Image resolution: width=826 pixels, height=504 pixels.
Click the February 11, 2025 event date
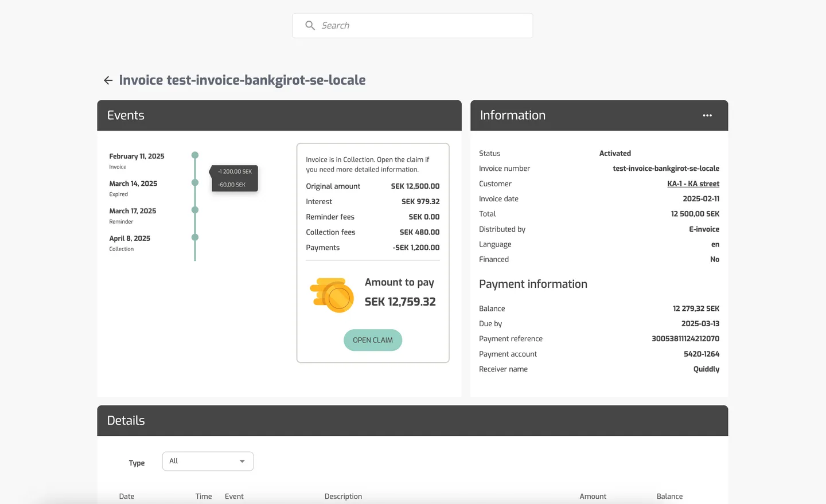137,156
